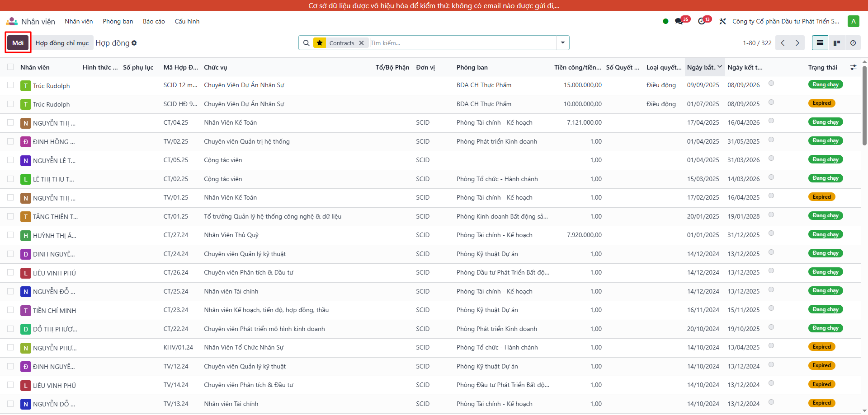Sort by Tiền công/tiền... column header

(578, 67)
